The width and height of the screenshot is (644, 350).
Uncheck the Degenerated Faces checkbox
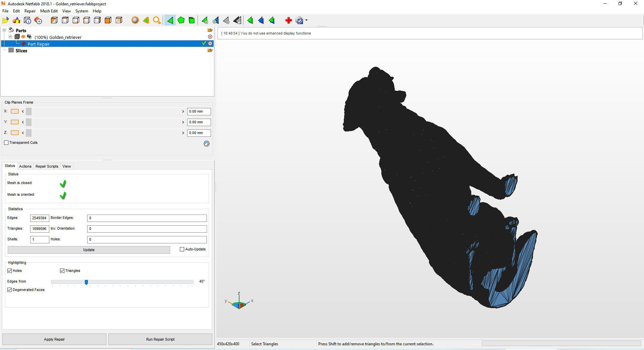[x=10, y=290]
